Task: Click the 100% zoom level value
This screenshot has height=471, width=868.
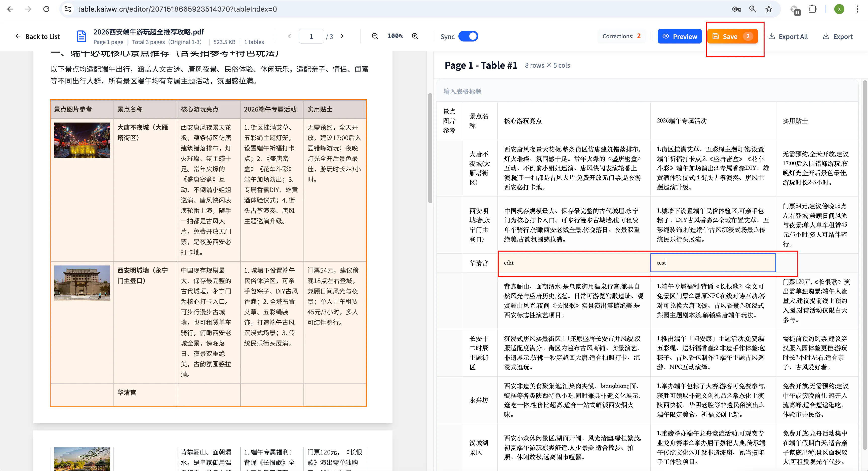Action: (x=395, y=36)
